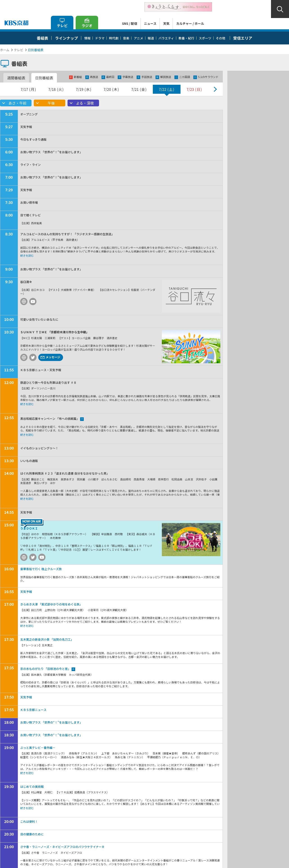Switch to 日別番組表 tab
The image size is (289, 868).
tap(44, 78)
